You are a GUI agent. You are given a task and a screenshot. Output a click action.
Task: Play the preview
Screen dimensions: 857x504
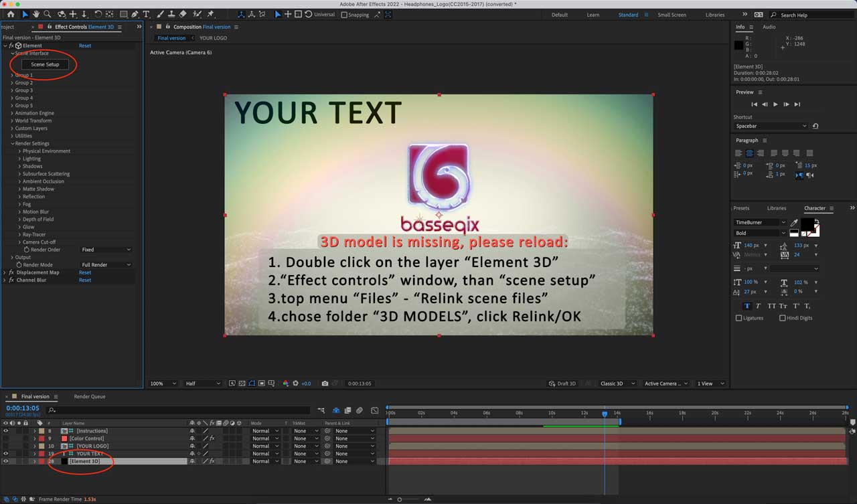click(x=775, y=104)
